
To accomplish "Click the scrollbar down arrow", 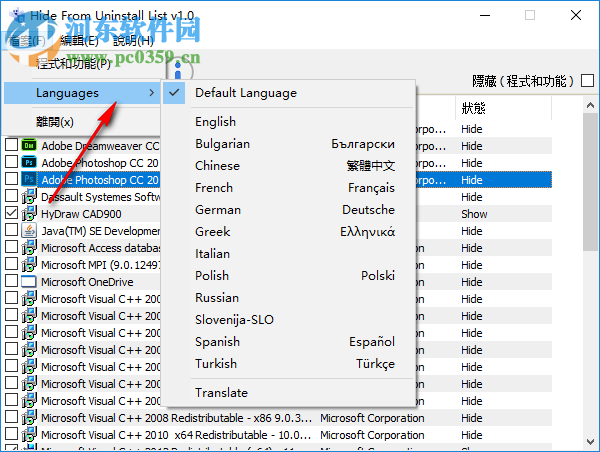I will (x=590, y=442).
